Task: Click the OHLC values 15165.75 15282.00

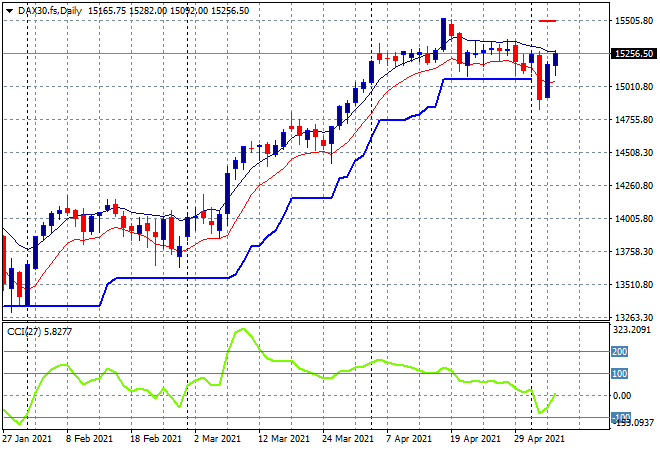Action: (x=128, y=11)
